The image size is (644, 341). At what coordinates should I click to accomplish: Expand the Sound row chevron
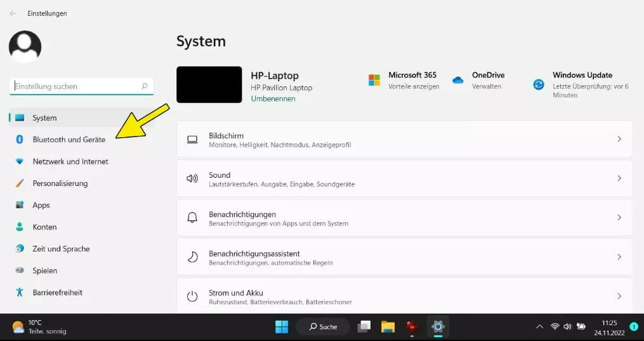pos(619,178)
